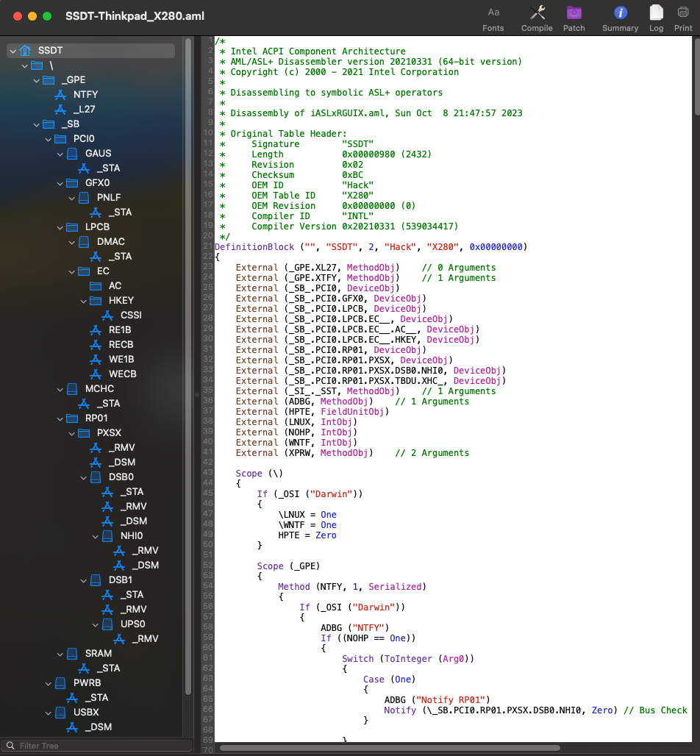Select _STA under DMAC
This screenshot has height=756, width=700.
click(x=120, y=257)
